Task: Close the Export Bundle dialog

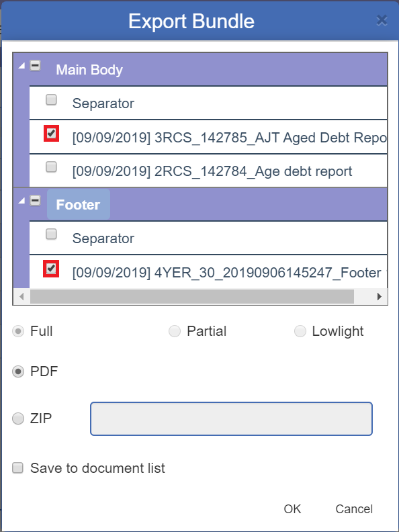Action: click(x=382, y=21)
